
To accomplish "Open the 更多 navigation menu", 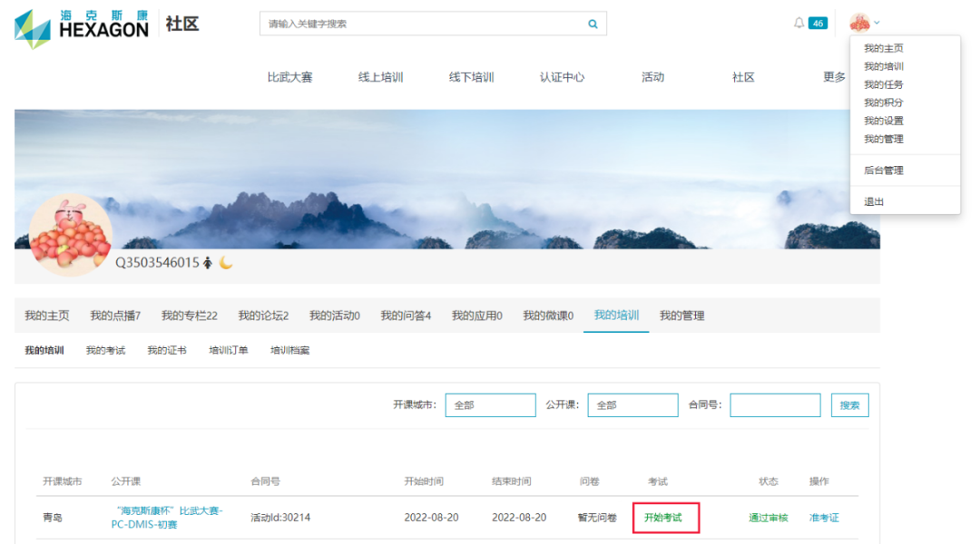I will (834, 77).
